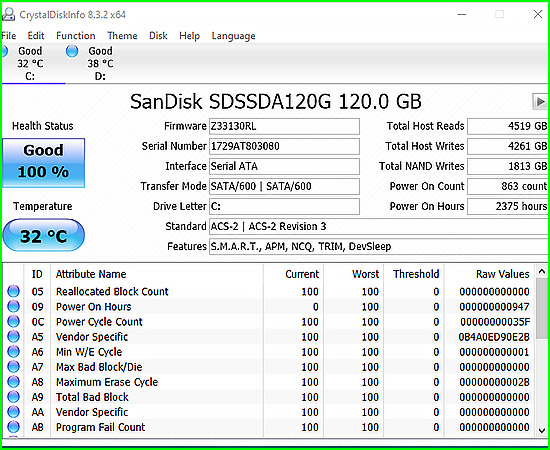Open the File menu
Image resolution: width=550 pixels, height=450 pixels.
point(9,36)
